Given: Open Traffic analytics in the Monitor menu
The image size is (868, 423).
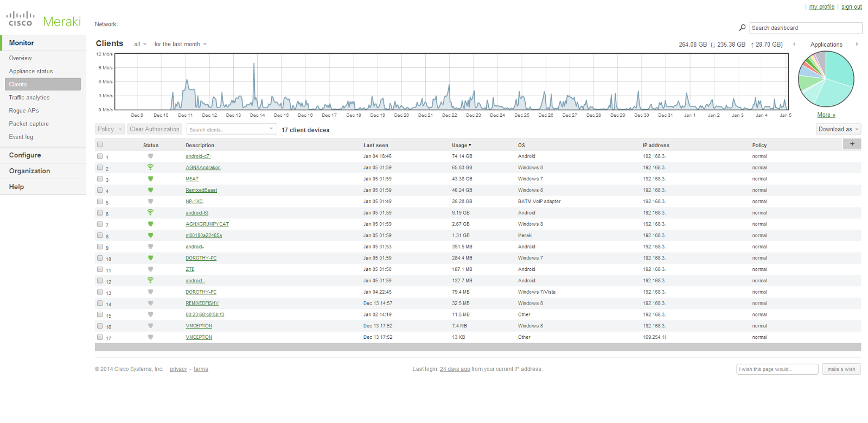Looking at the screenshot, I should [x=29, y=98].
